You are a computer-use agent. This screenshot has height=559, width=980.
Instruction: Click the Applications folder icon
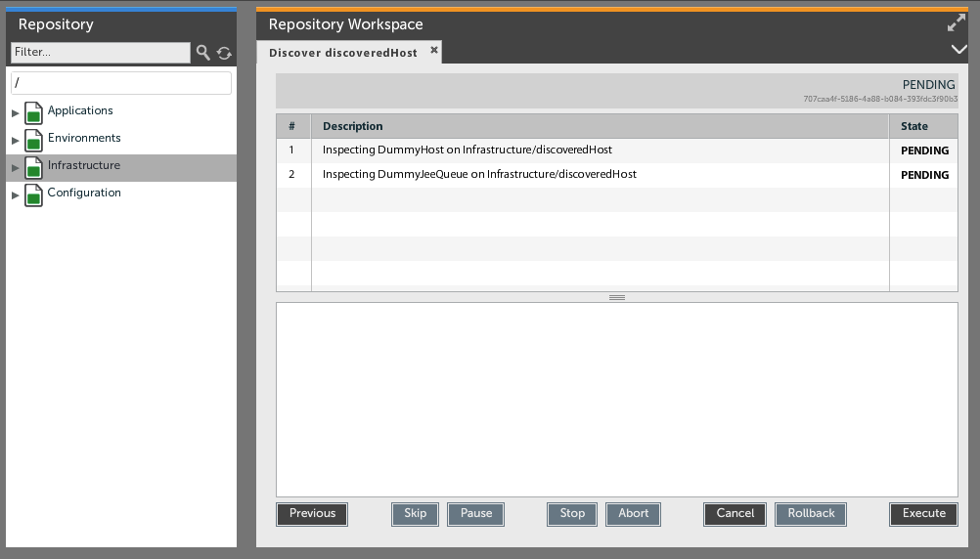click(x=33, y=112)
